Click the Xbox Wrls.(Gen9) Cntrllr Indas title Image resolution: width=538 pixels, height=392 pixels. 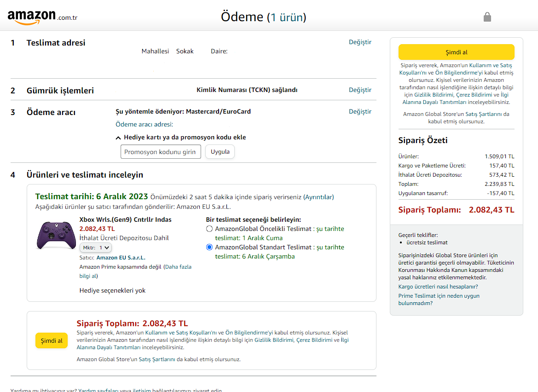pos(125,219)
